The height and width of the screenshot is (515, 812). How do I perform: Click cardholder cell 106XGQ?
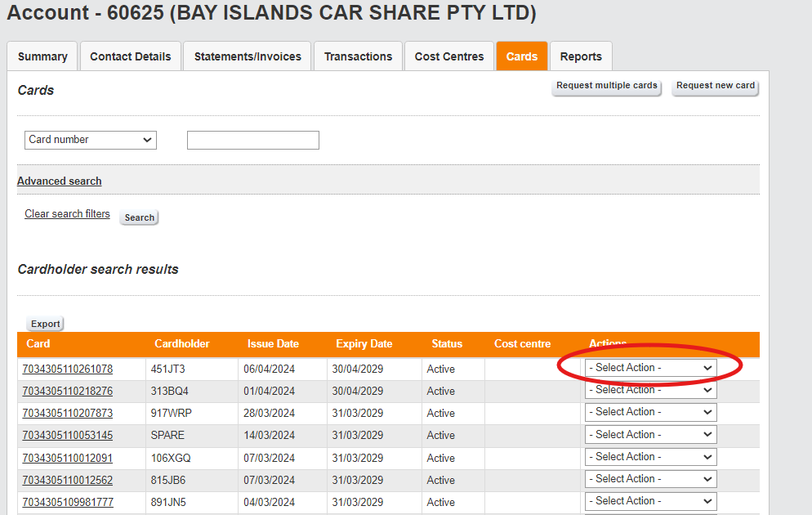(171, 458)
